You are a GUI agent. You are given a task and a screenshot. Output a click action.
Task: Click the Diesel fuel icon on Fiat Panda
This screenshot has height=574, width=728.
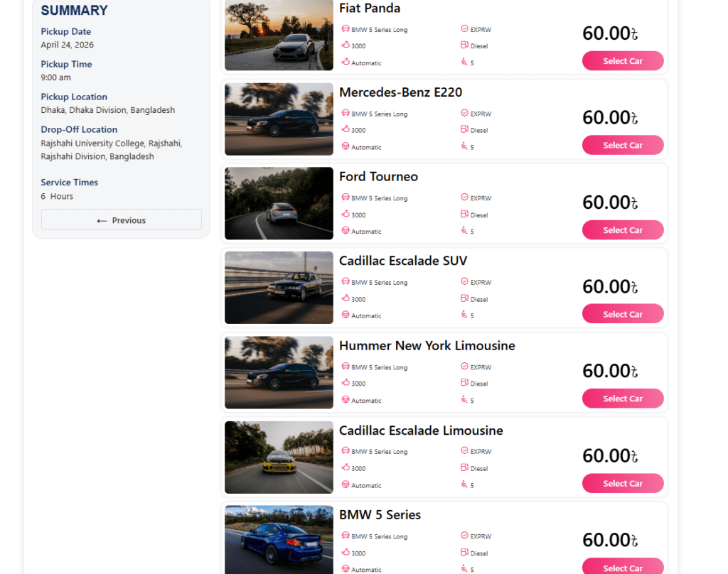(x=464, y=45)
